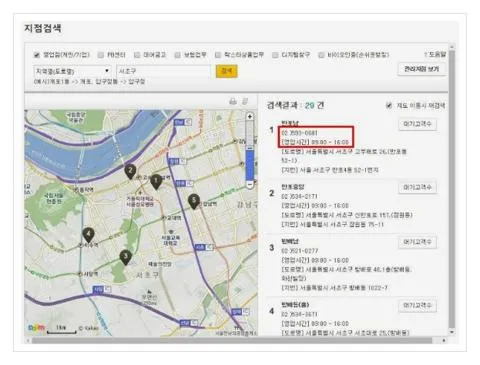The width and height of the screenshot is (480, 365).
Task: Click phone number of result 4
Action: pos(300,314)
